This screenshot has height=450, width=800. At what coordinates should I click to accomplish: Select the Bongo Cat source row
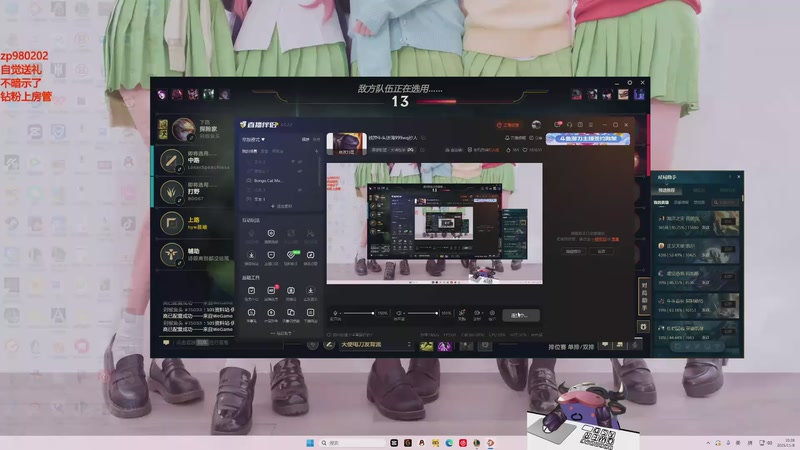point(278,181)
